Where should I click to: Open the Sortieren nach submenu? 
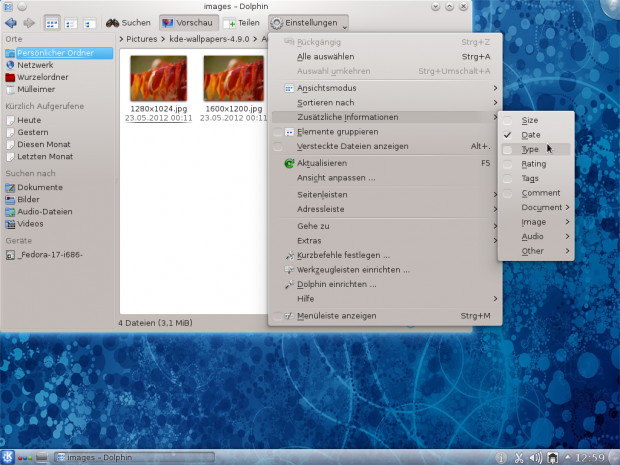[325, 102]
